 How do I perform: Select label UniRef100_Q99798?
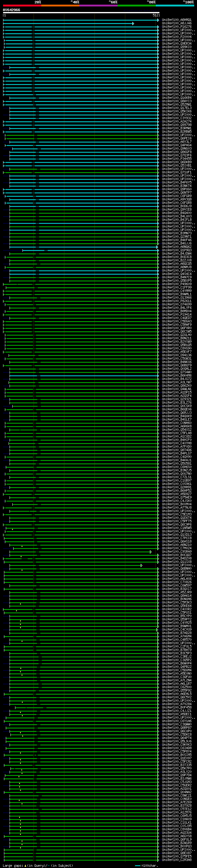point(176,125)
